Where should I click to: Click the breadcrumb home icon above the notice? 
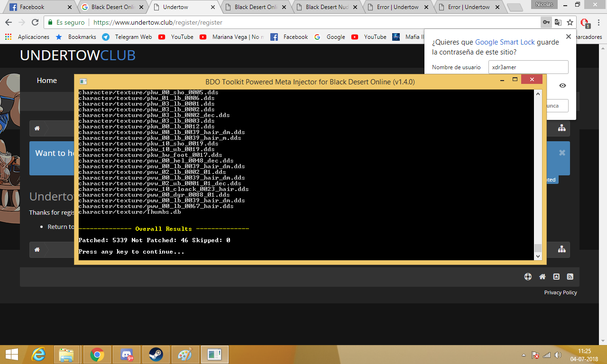[37, 128]
